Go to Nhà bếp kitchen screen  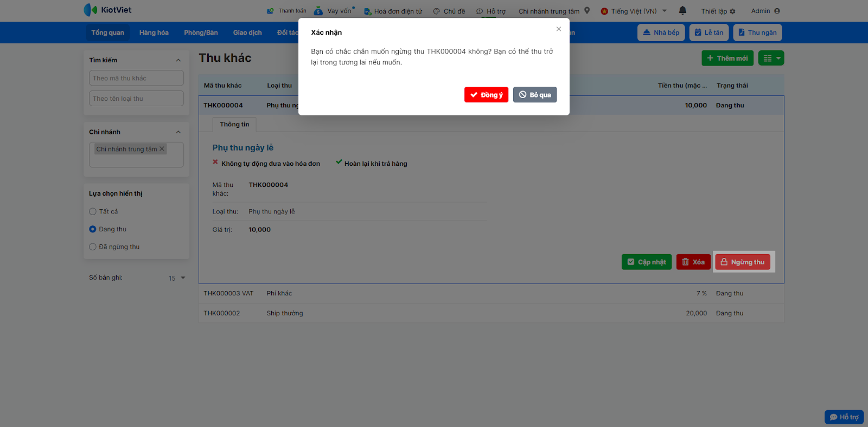661,33
